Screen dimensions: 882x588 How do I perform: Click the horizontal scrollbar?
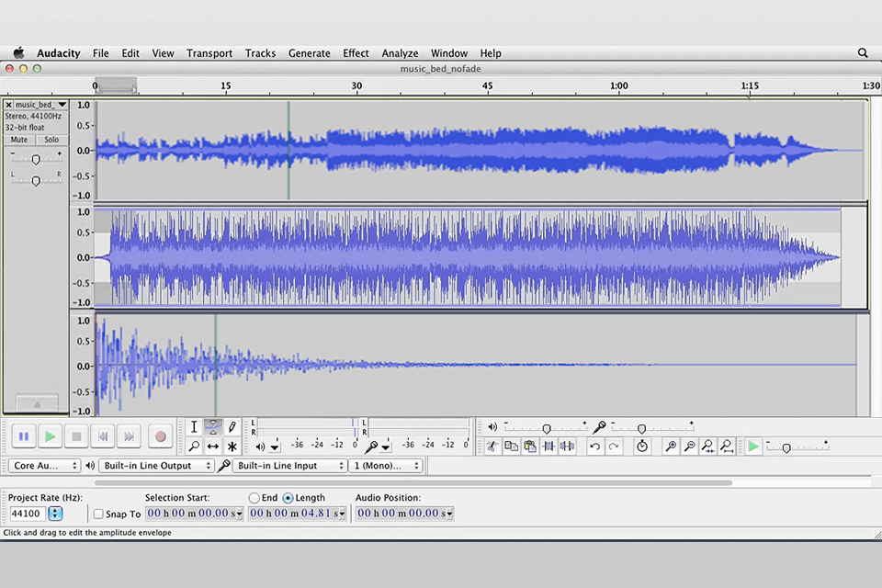[x=413, y=482]
